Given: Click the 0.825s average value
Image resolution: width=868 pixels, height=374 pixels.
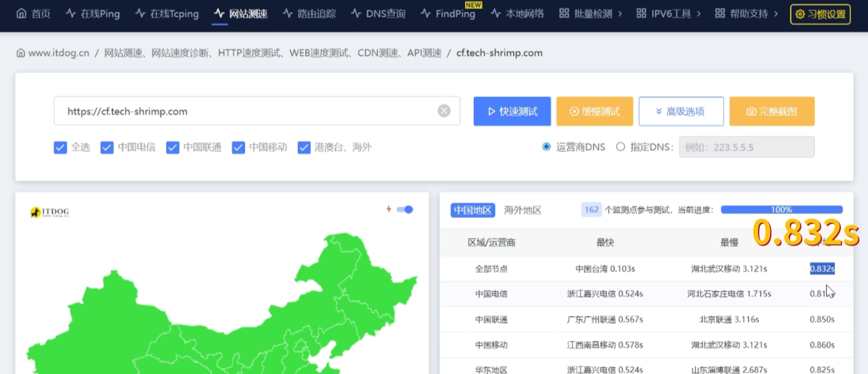Looking at the screenshot, I should pos(822,370).
